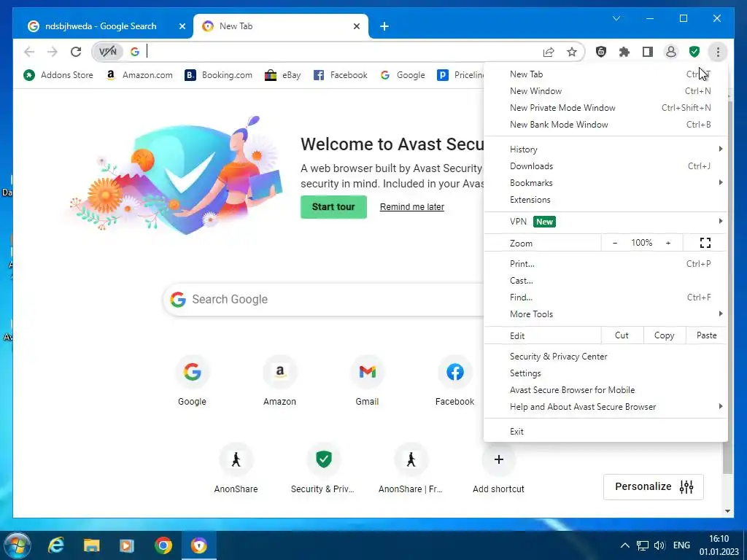Click the Start tour button
Viewport: 747px width, 560px height.
coord(333,206)
